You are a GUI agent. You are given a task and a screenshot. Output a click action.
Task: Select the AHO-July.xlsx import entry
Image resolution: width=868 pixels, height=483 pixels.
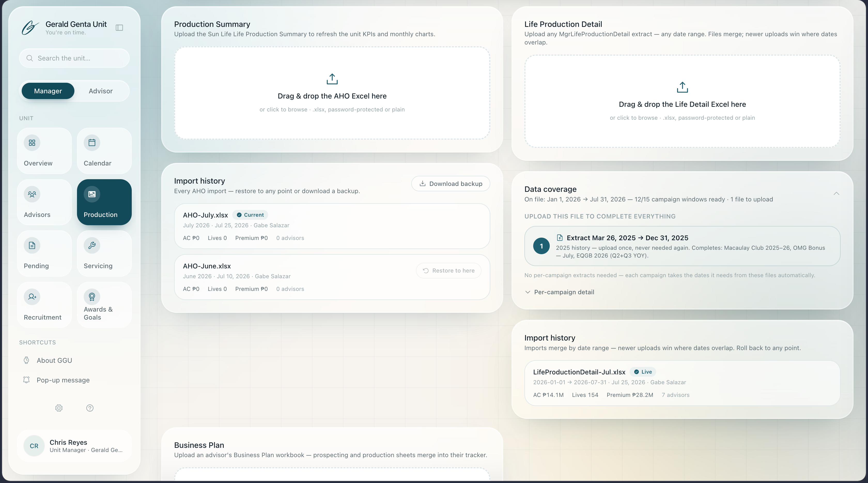pyautogui.click(x=332, y=226)
